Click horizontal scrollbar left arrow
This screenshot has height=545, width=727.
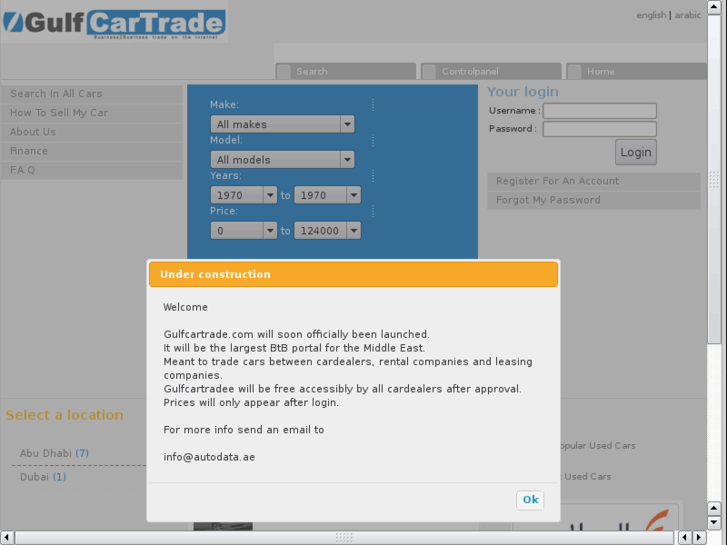[x=6, y=538]
